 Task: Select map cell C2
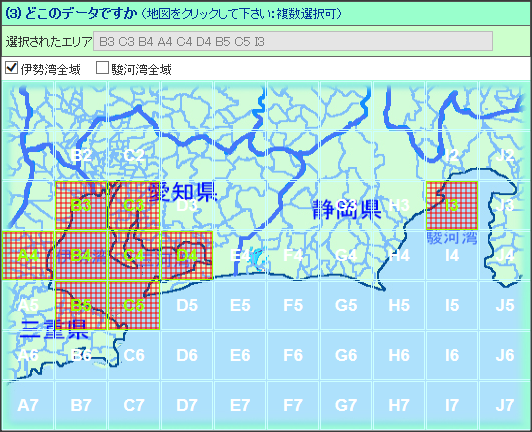pyautogui.click(x=134, y=155)
